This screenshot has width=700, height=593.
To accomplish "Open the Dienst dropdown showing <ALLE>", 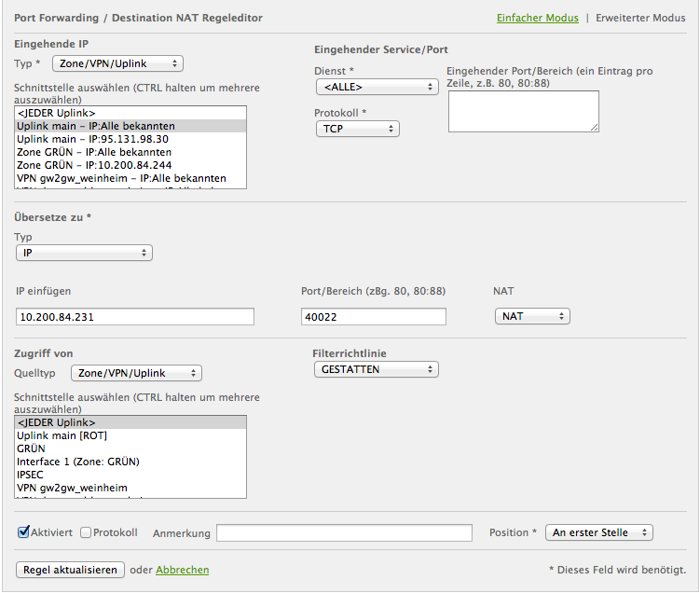I will pyautogui.click(x=377, y=87).
